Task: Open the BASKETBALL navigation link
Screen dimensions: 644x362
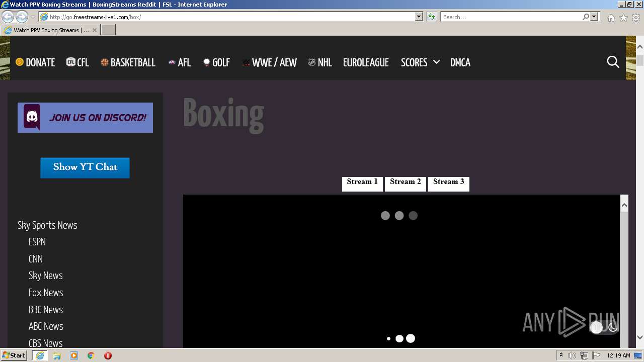Action: coord(133,62)
